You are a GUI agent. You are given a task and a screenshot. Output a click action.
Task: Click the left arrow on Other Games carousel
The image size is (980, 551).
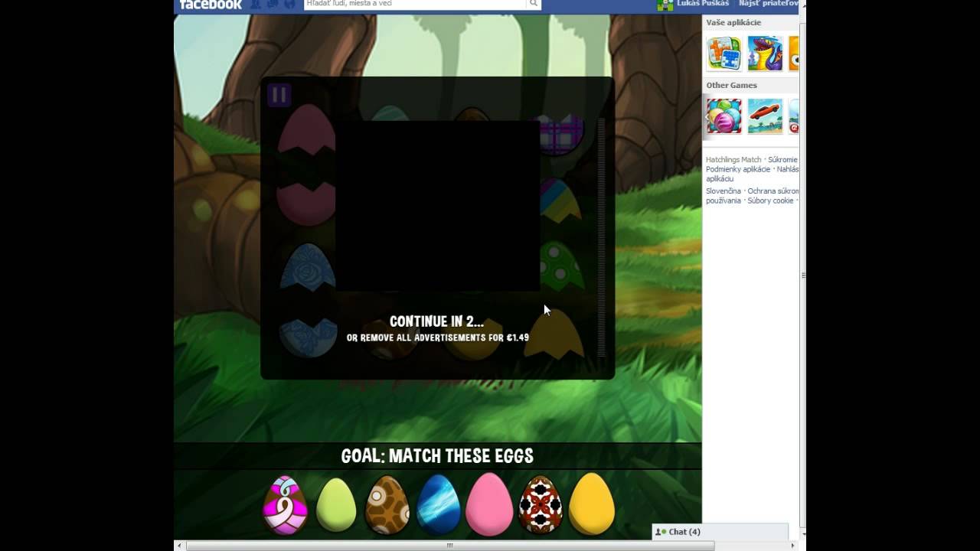(x=706, y=117)
